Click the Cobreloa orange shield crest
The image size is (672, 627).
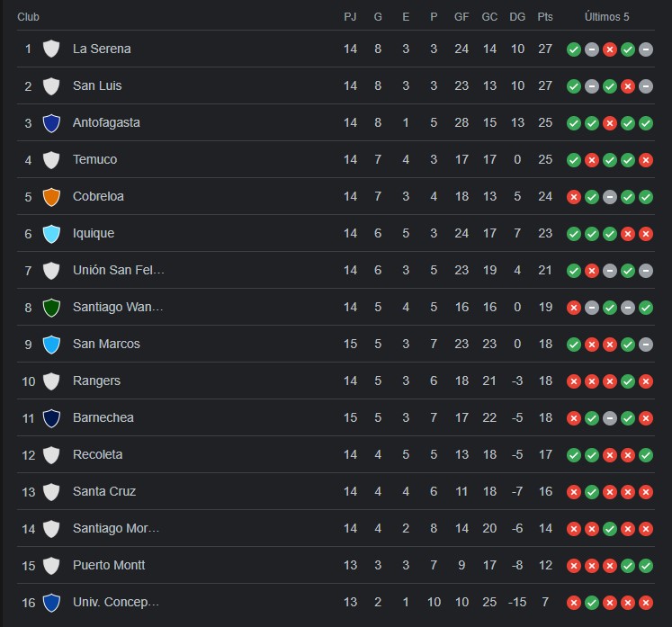coord(51,197)
